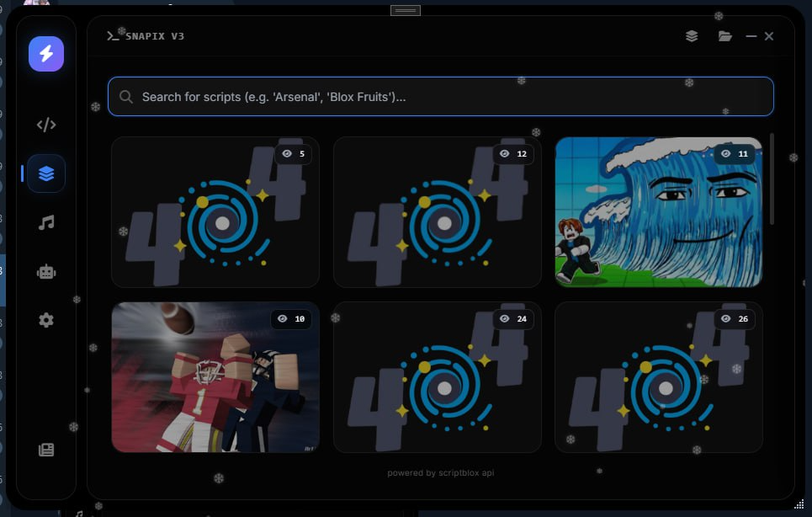Select the script hub layers icon
Screen dimensions: 812x517
[x=45, y=173]
